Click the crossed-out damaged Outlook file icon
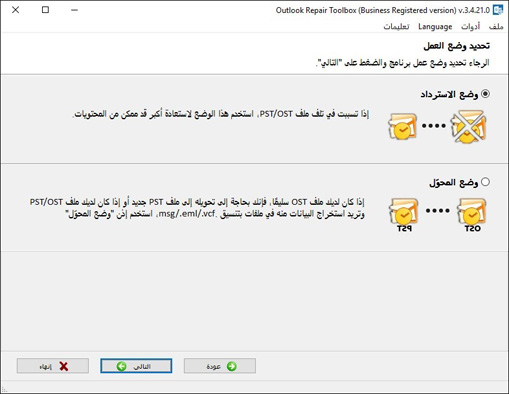This screenshot has height=394, width=509. [x=469, y=127]
